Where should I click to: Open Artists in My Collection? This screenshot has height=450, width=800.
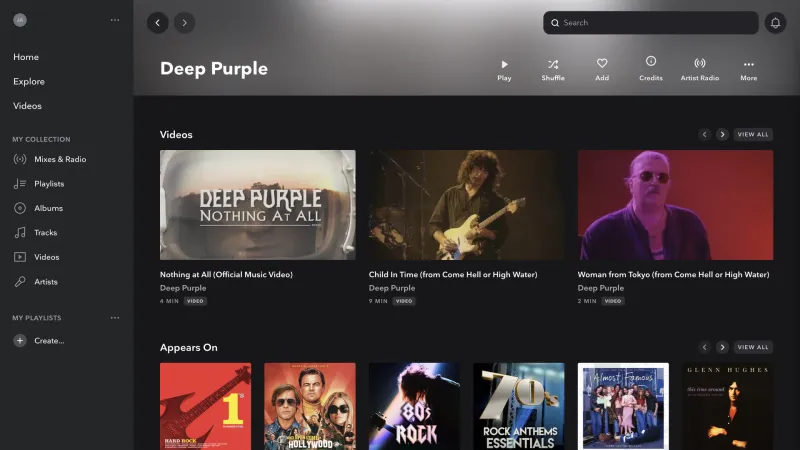point(35,282)
